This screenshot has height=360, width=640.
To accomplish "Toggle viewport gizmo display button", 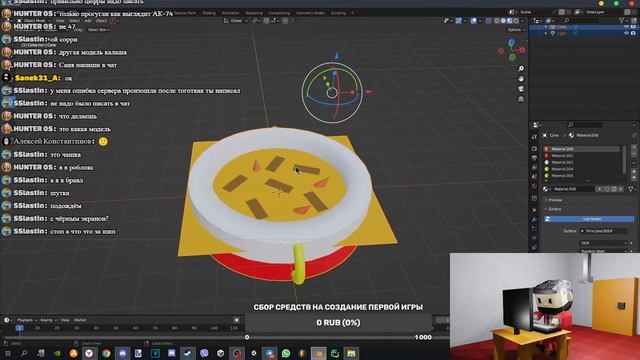I will click(459, 20).
